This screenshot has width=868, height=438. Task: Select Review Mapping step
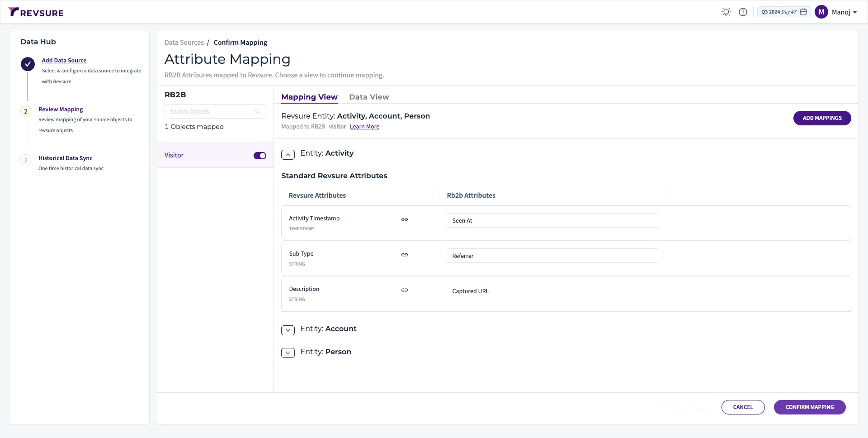click(61, 109)
